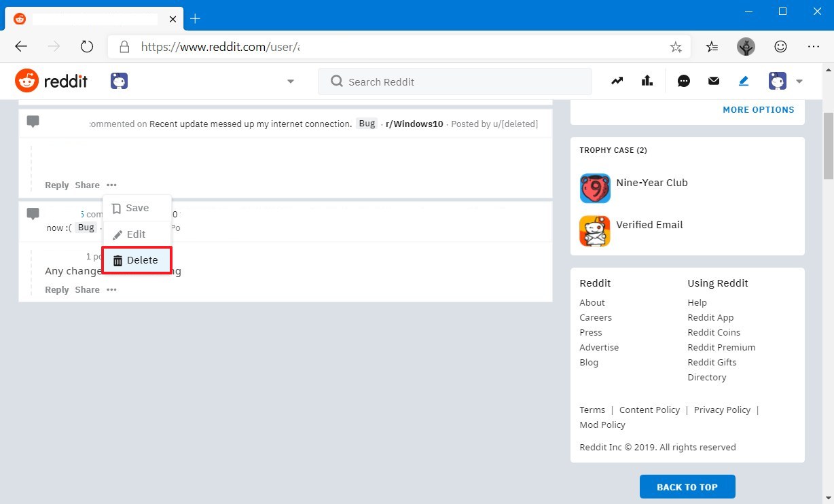Screen dimensions: 834x504
Task: Open Reddit Chat from the top bar
Action: 683,81
